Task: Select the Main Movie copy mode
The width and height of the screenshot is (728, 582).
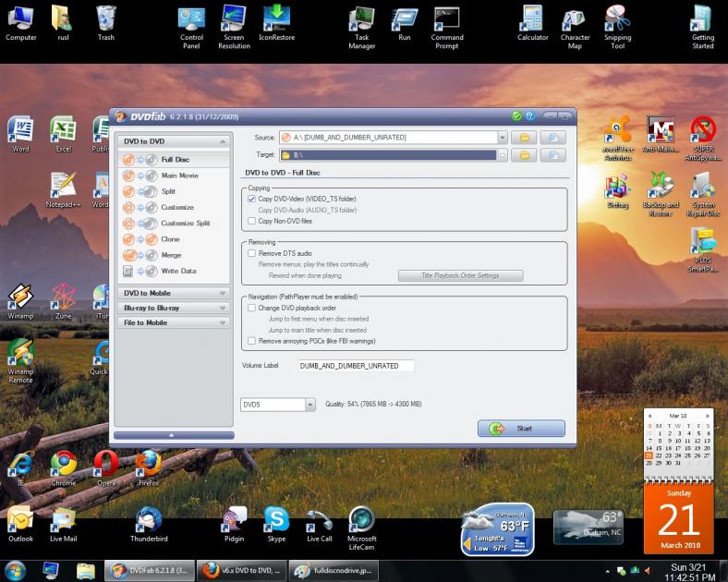Action: pyautogui.click(x=179, y=176)
